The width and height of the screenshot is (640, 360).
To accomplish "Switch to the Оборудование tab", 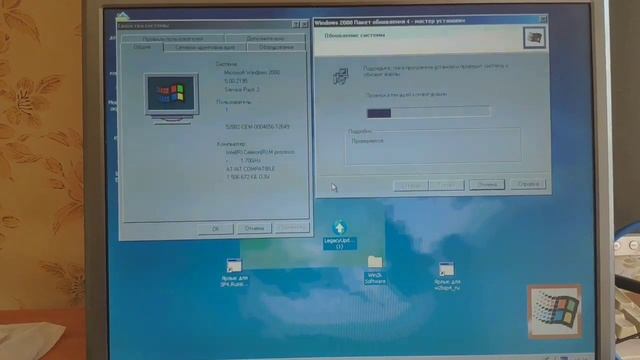I will coord(276,47).
